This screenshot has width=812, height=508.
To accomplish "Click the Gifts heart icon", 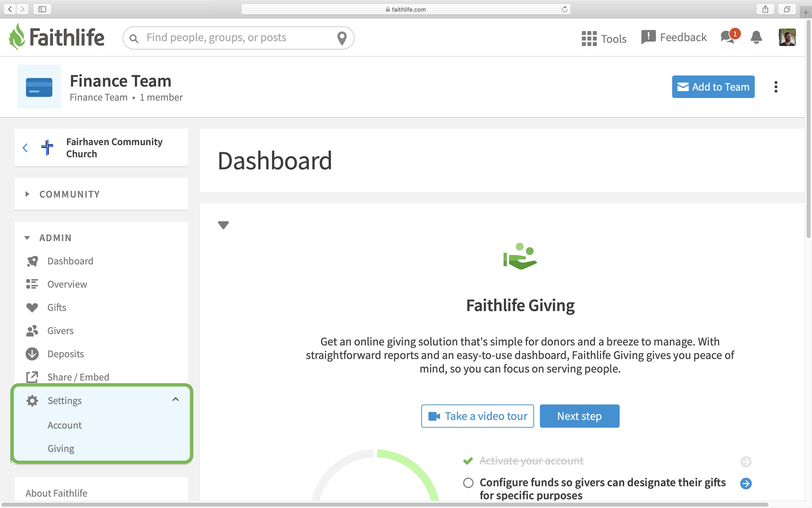I will [x=32, y=307].
